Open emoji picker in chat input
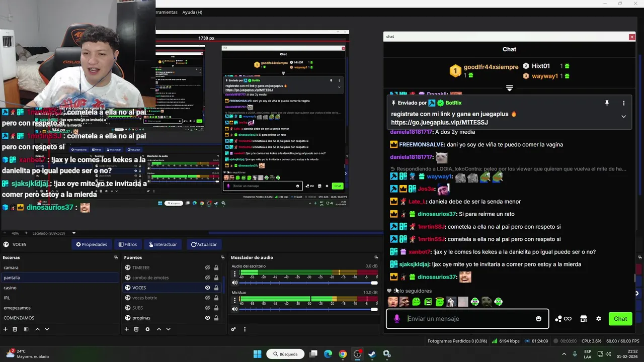The height and width of the screenshot is (362, 644). click(x=539, y=319)
